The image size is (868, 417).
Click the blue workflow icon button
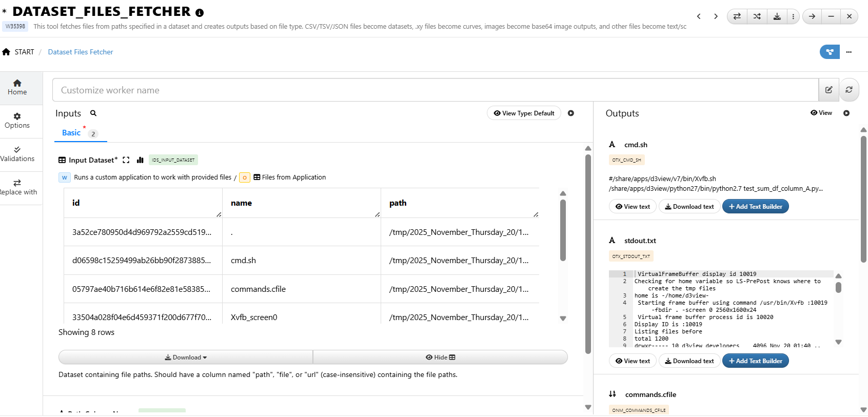click(829, 52)
